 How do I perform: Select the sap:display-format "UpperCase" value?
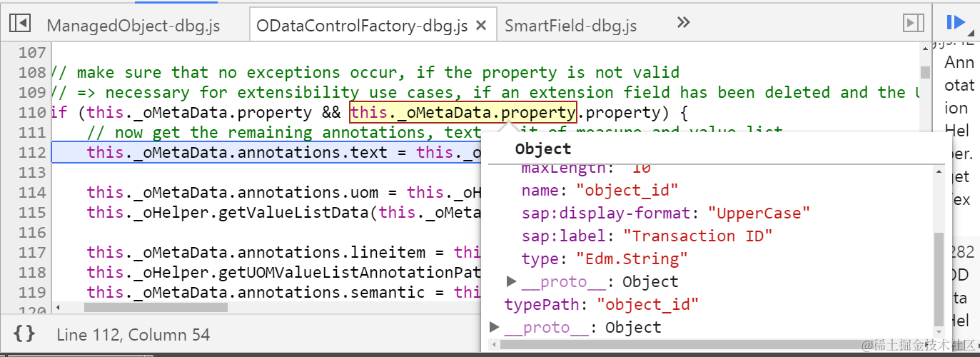759,213
